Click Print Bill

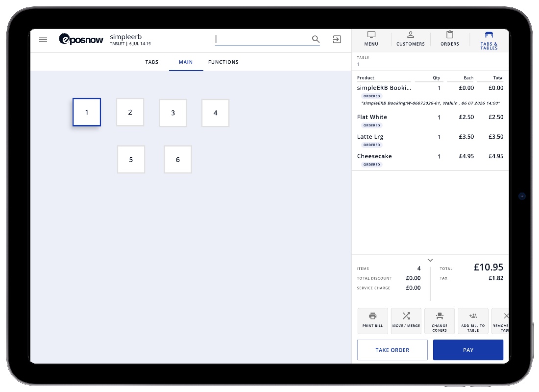(x=372, y=321)
